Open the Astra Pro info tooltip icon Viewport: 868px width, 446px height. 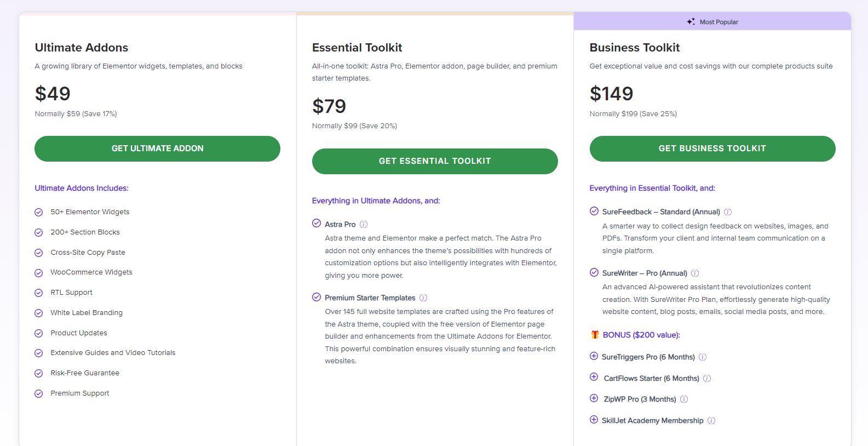(364, 224)
